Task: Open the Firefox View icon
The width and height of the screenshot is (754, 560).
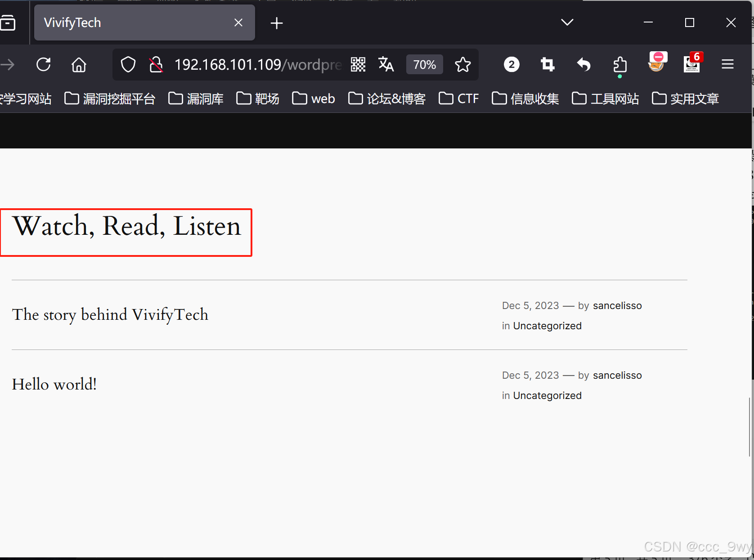Action: click(8, 22)
